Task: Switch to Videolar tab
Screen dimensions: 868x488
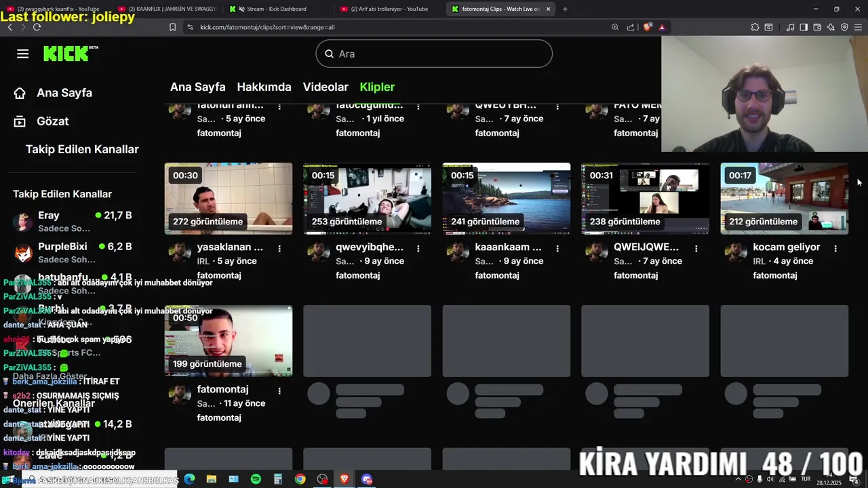Action: 325,87
